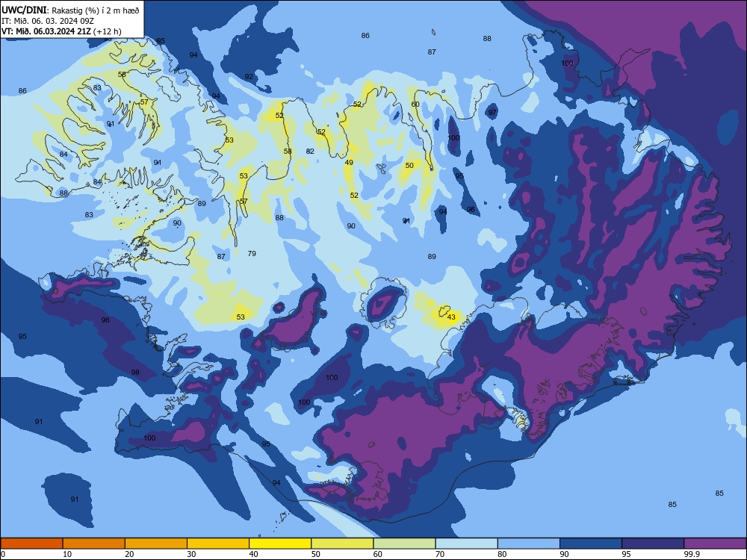Image resolution: width=747 pixels, height=560 pixels.
Task: Click the legend label 10
Action: coord(67,554)
